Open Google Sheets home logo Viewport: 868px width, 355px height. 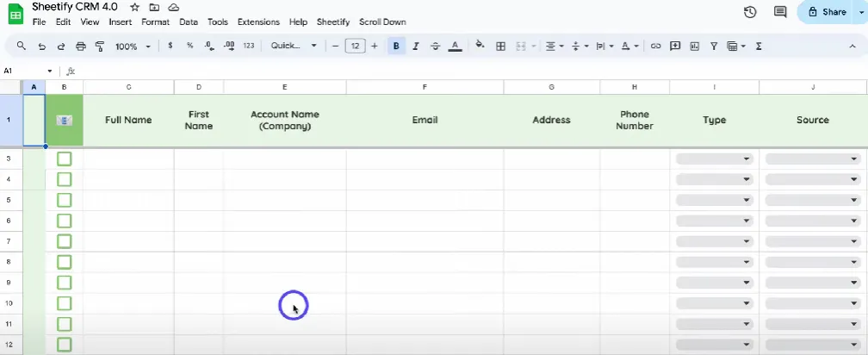click(15, 14)
